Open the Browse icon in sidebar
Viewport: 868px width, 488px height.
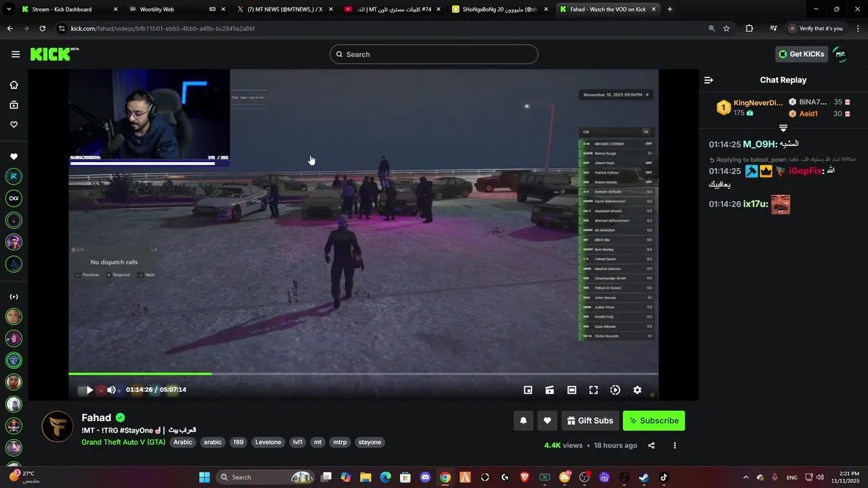click(x=14, y=105)
